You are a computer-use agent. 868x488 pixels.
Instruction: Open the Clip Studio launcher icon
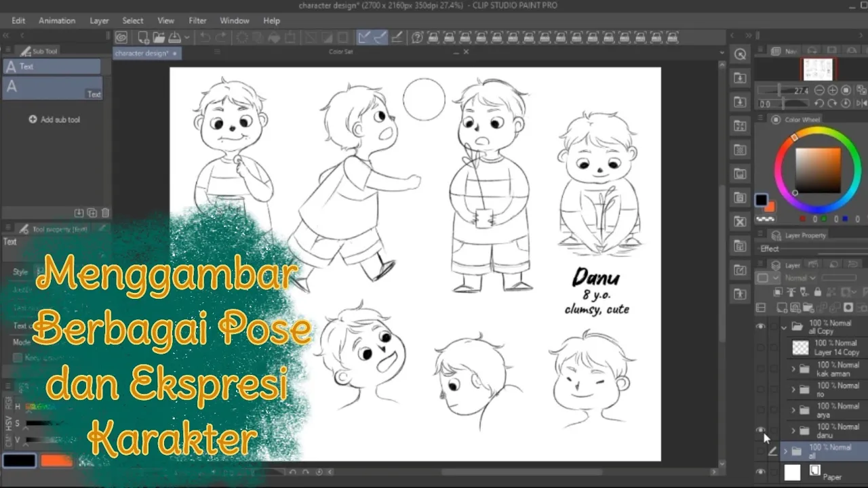121,37
